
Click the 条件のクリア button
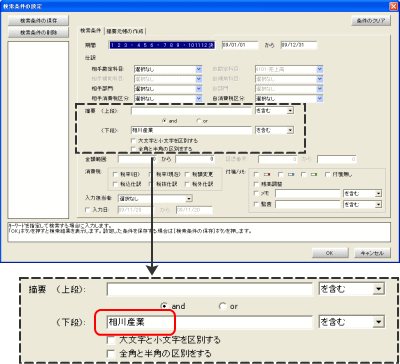point(371,21)
